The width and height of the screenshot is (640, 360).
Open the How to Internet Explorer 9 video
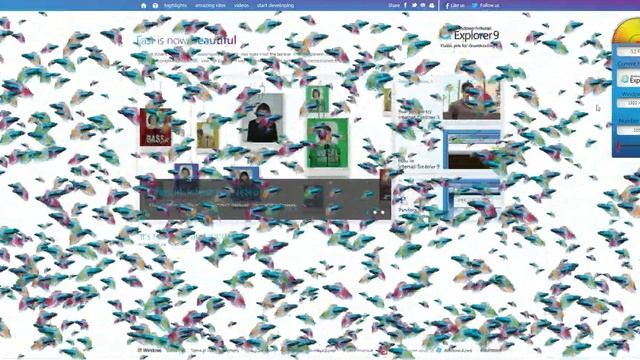[x=471, y=149]
